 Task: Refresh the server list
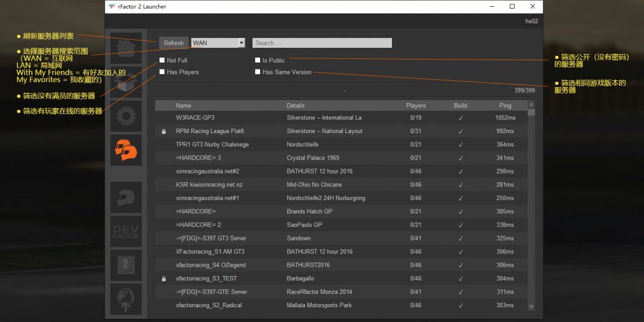coord(174,43)
